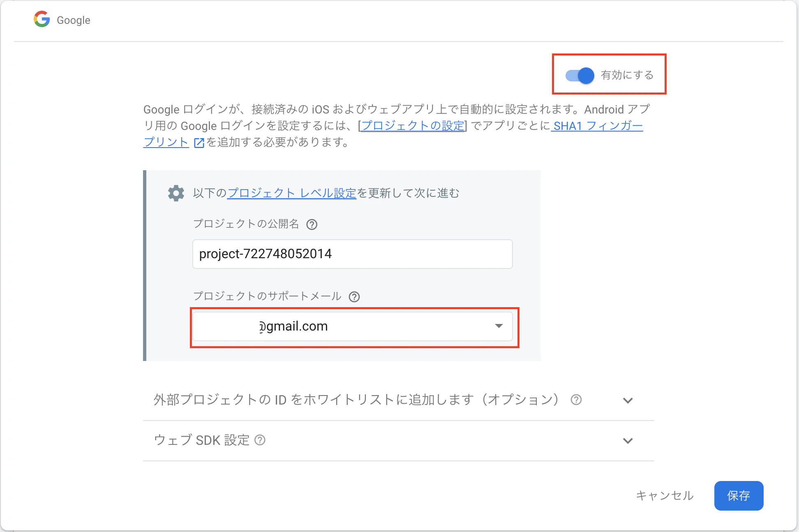The height and width of the screenshot is (532, 799).
Task: Click help icon next to ウェブ SDK 設定
Action: pos(260,440)
